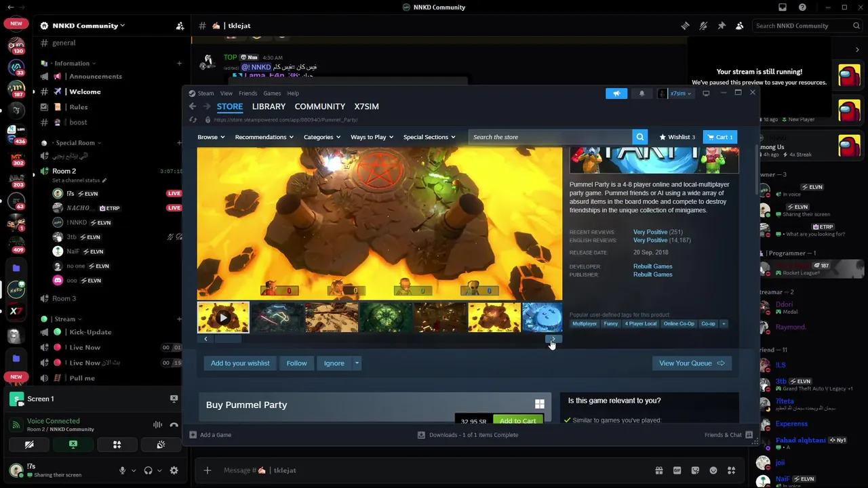Open Steam Recommendations dropdown
The width and height of the screenshot is (868, 488).
coord(264,137)
